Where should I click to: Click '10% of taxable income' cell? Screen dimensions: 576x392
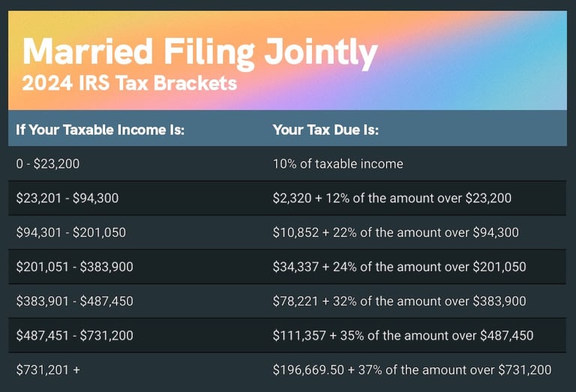(338, 163)
